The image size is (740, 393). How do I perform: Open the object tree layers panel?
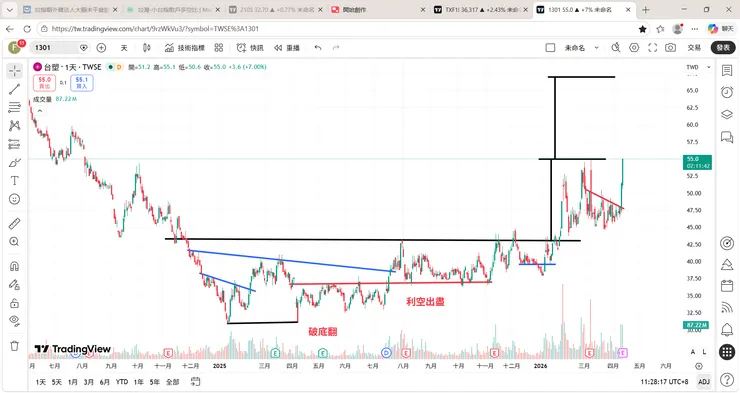[x=727, y=115]
